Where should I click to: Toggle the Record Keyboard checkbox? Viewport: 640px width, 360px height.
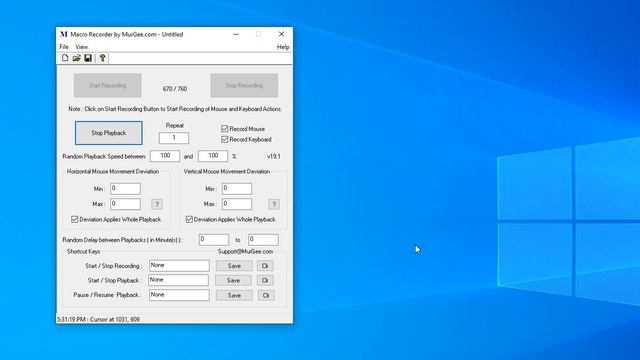pyautogui.click(x=224, y=139)
